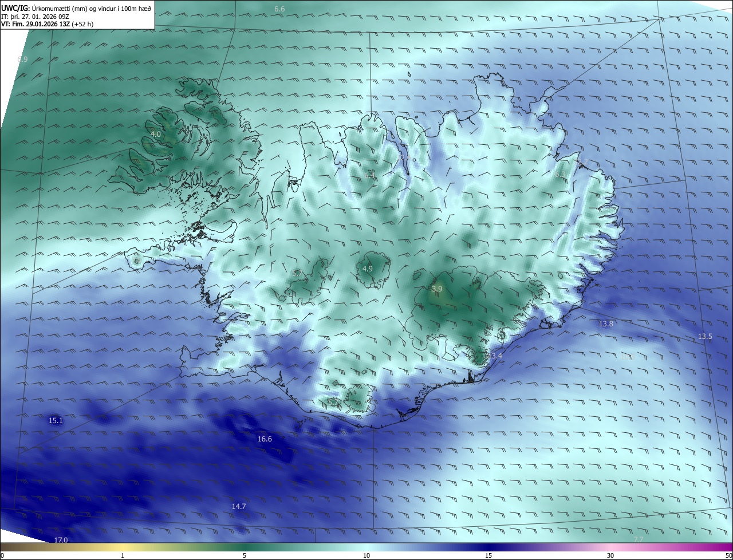733x560 pixels.
Task: Click the 15.1 value in the southwest ocean
Action: tap(56, 421)
